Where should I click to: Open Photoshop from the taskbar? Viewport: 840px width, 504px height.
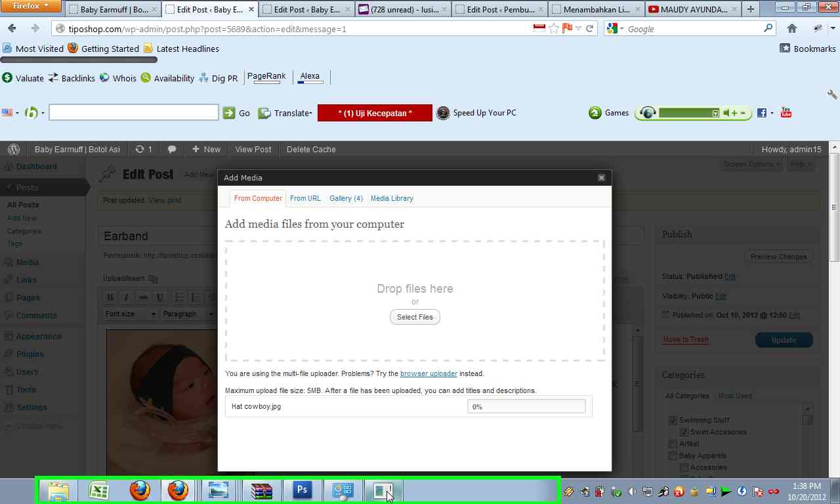point(303,490)
